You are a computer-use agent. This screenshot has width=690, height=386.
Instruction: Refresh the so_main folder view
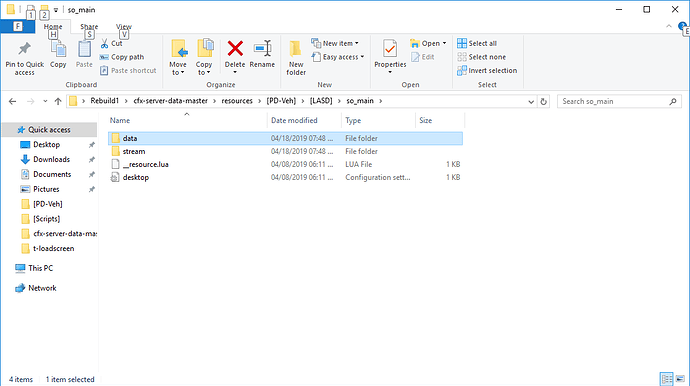click(543, 101)
